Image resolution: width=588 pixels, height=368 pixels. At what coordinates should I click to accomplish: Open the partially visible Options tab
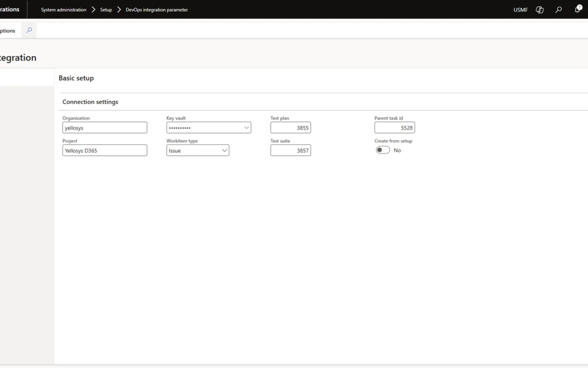click(7, 31)
